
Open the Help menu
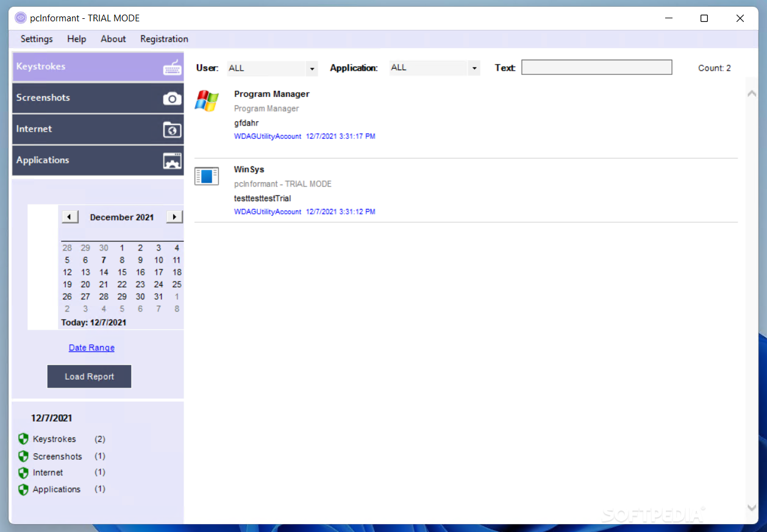click(77, 39)
